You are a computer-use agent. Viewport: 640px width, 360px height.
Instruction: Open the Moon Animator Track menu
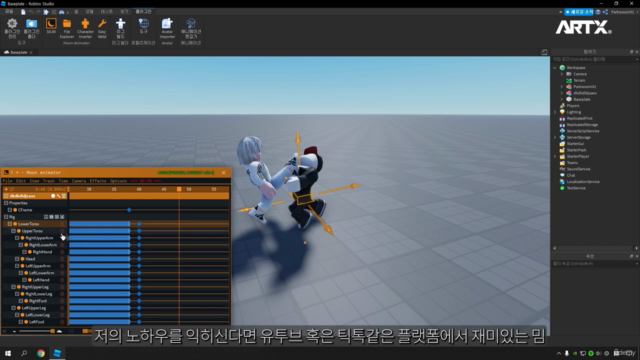click(49, 181)
